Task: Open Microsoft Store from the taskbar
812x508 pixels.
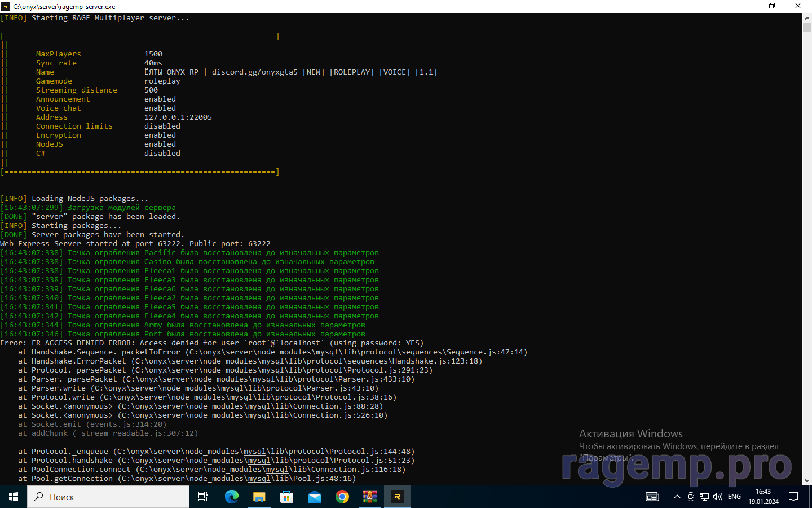Action: [x=286, y=497]
